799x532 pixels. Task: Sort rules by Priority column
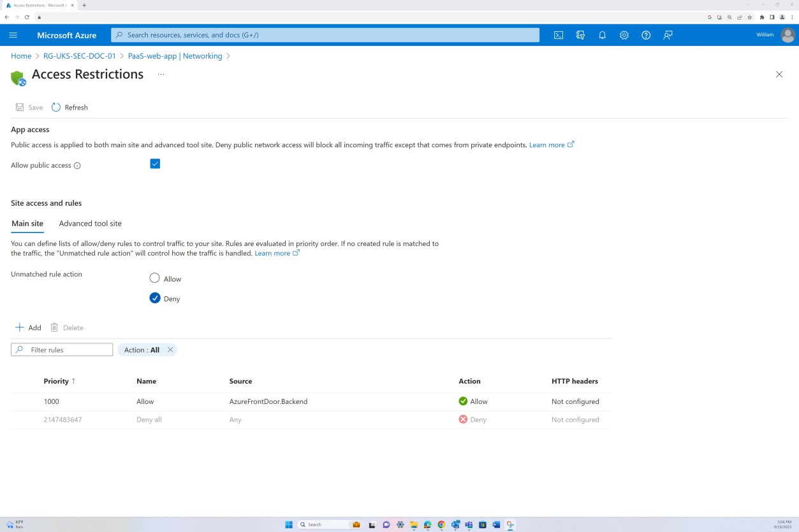click(x=57, y=381)
